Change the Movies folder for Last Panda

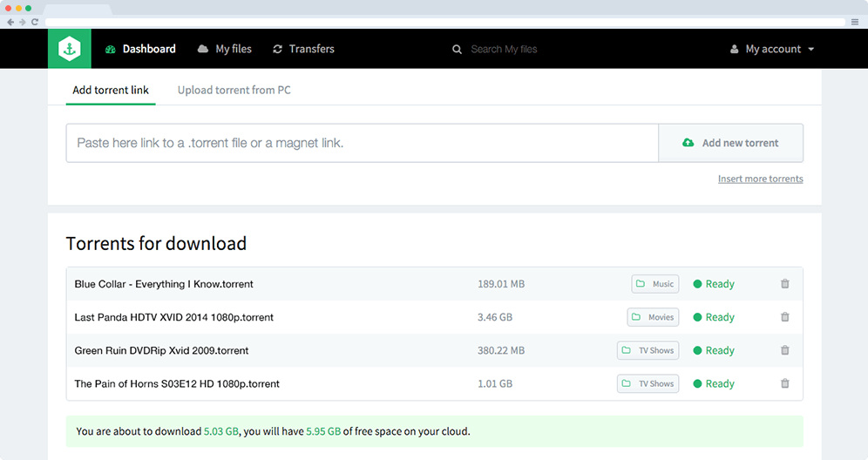coord(653,317)
